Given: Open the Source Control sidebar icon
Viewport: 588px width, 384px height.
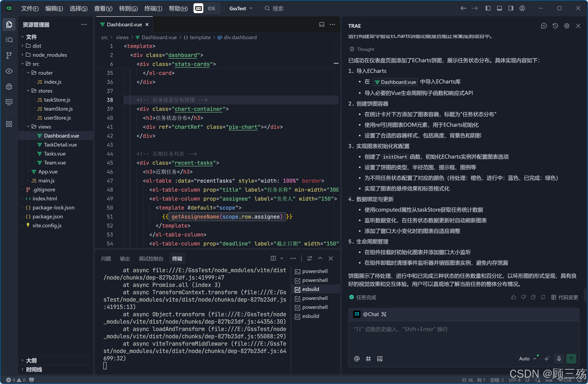Looking at the screenshot, I should tap(9, 55).
